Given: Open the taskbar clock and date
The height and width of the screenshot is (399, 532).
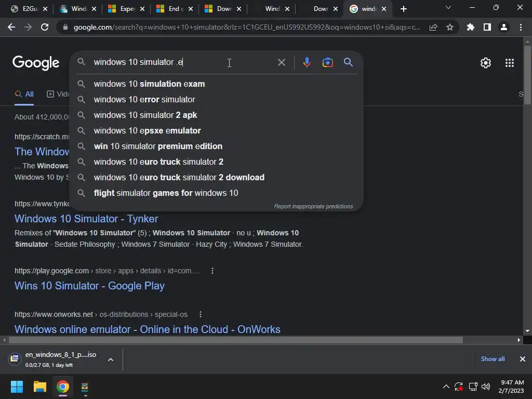Looking at the screenshot, I should pos(511,387).
